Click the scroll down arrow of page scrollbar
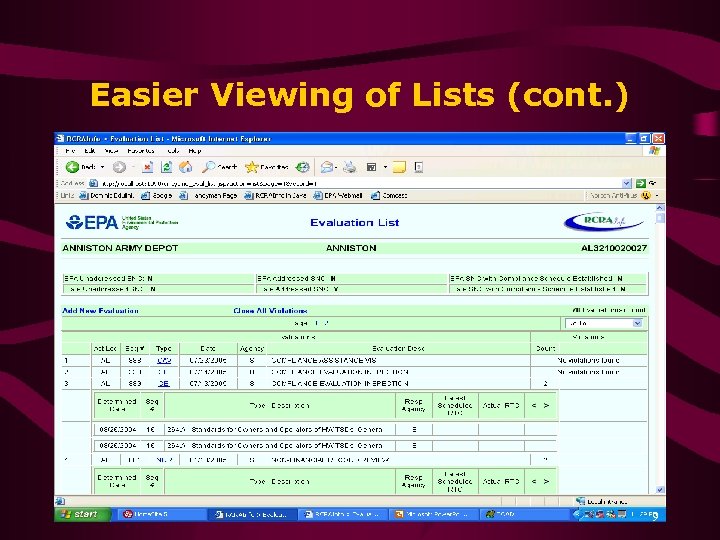Image resolution: width=720 pixels, height=540 pixels. (x=660, y=489)
